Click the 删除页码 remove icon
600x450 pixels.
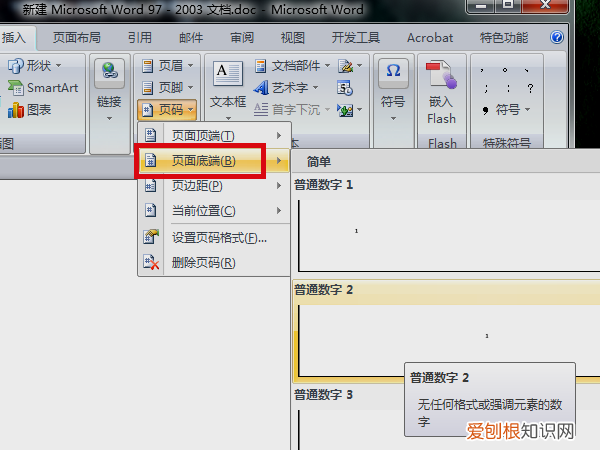[151, 262]
